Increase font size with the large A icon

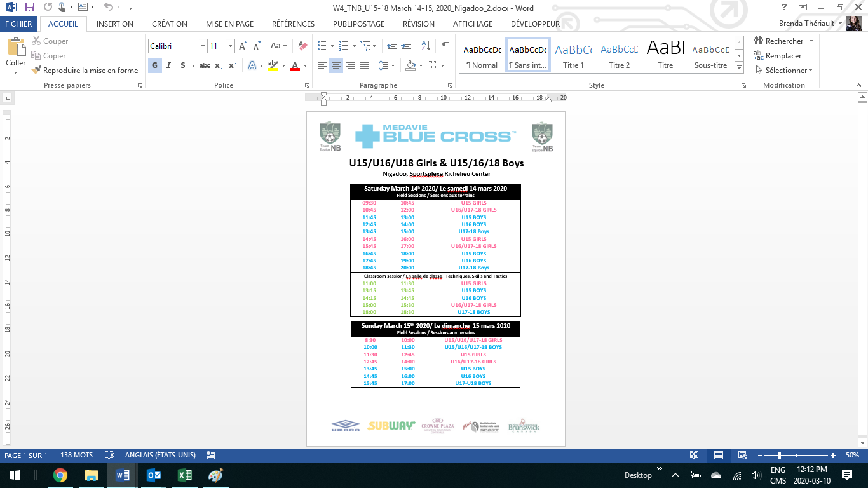[x=243, y=46]
